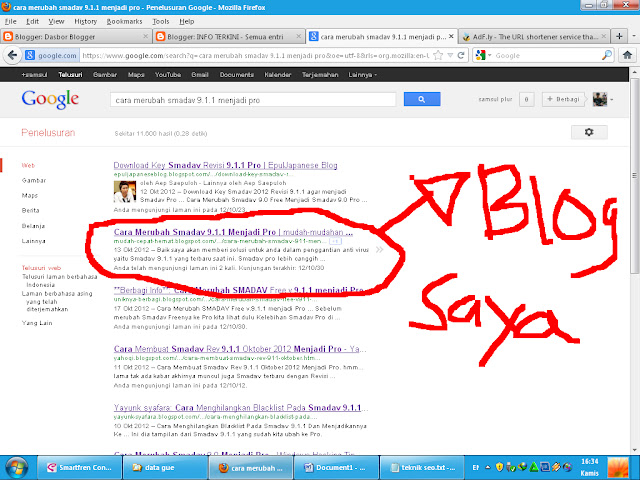Click the Google search query input field
The height and width of the screenshot is (480, 640).
(x=253, y=100)
